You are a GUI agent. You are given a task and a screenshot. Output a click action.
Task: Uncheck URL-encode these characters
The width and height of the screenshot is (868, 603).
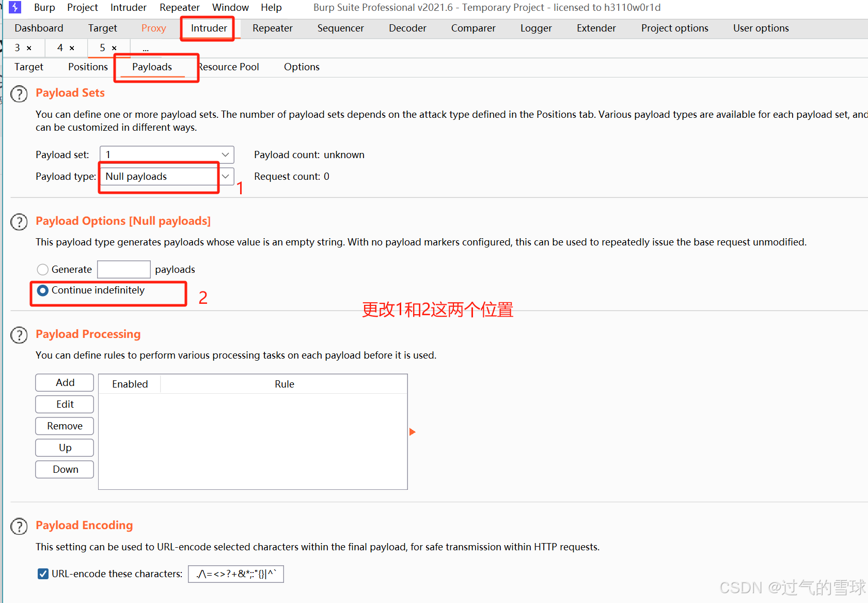[x=43, y=574]
